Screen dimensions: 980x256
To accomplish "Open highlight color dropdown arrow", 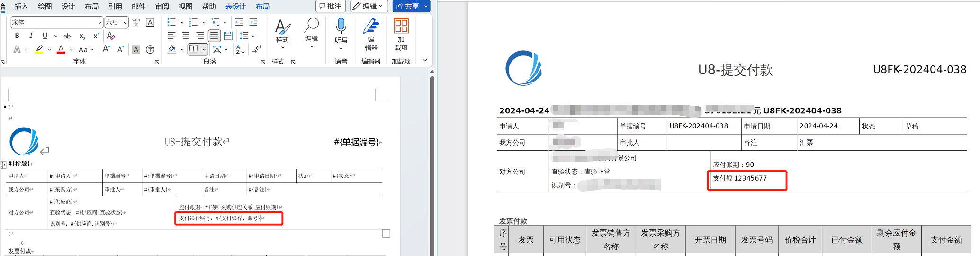I will coord(49,50).
